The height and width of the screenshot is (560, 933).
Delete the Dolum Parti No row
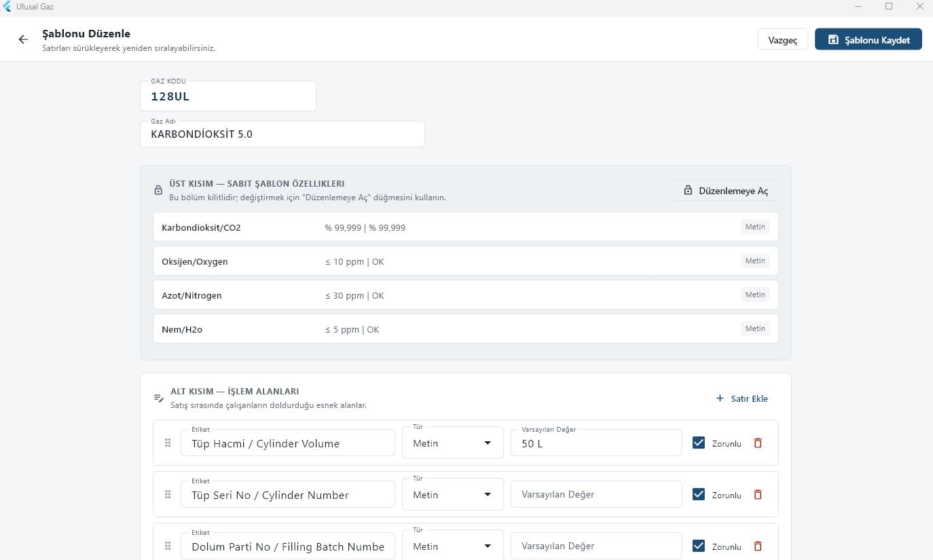(758, 546)
